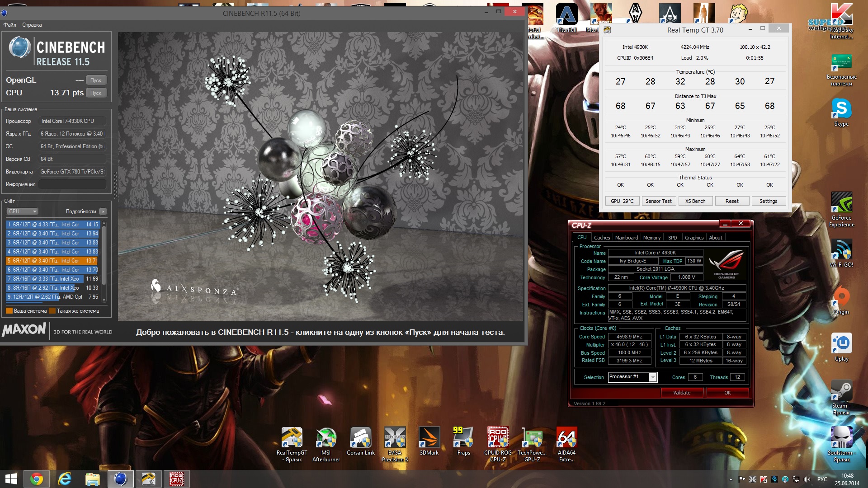Screen dimensions: 868x488
Task: Open the MSI Afterburner desktop icon
Action: 326,444
